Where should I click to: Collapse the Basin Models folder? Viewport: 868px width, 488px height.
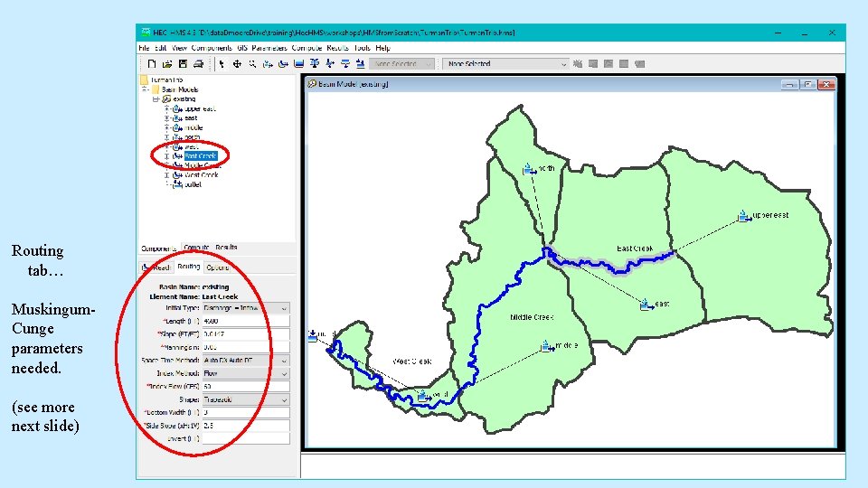click(x=145, y=89)
